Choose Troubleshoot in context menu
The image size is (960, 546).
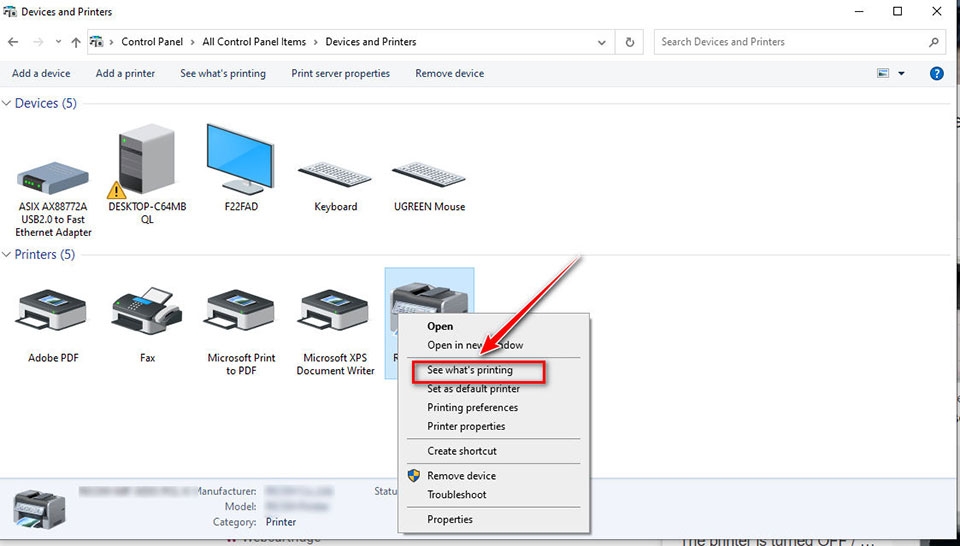[456, 495]
